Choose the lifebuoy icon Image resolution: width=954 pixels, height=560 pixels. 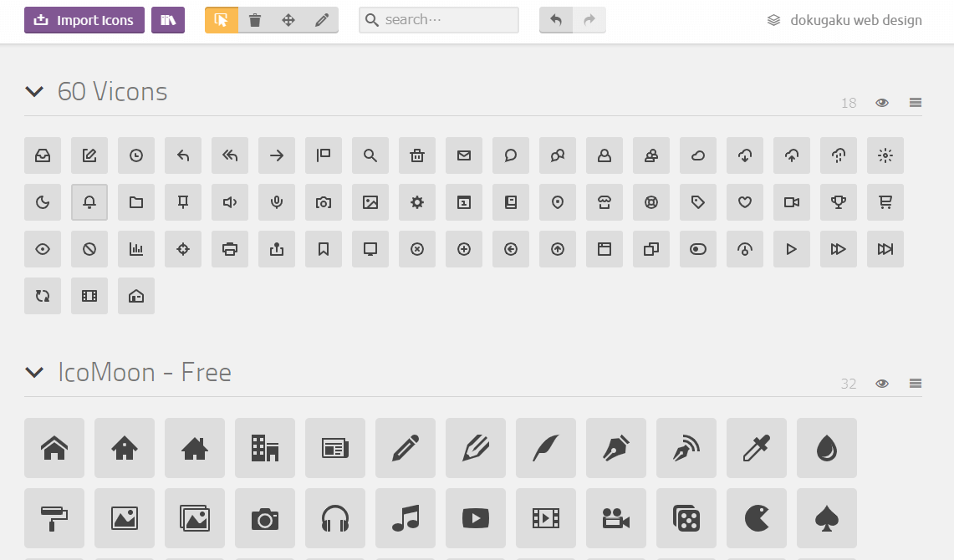(x=651, y=202)
